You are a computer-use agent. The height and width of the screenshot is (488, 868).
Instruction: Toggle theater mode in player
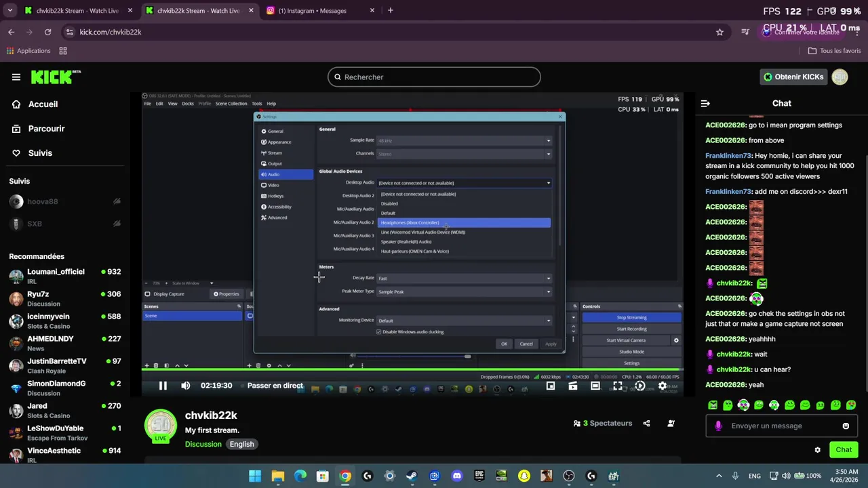click(x=595, y=386)
